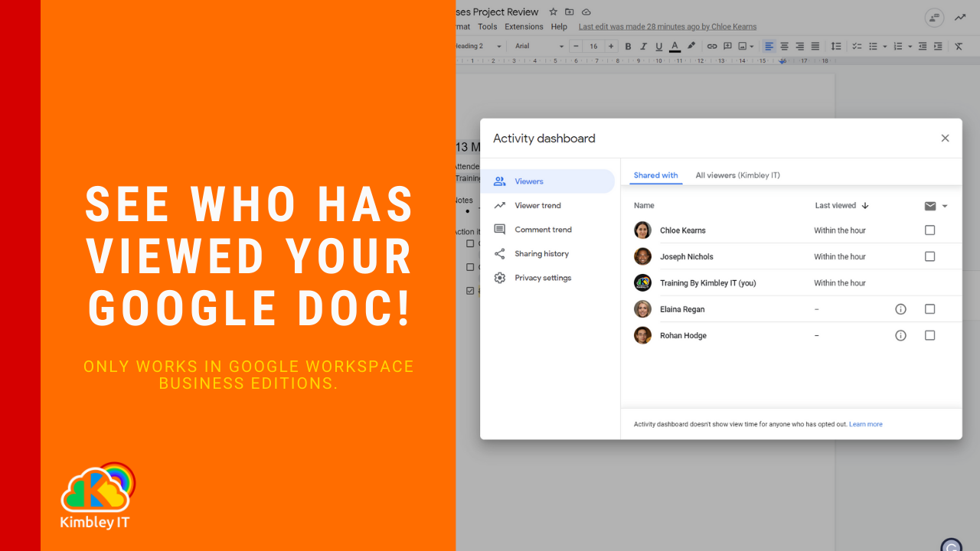Insert a checklist
This screenshot has width=980, height=551.
[857, 47]
